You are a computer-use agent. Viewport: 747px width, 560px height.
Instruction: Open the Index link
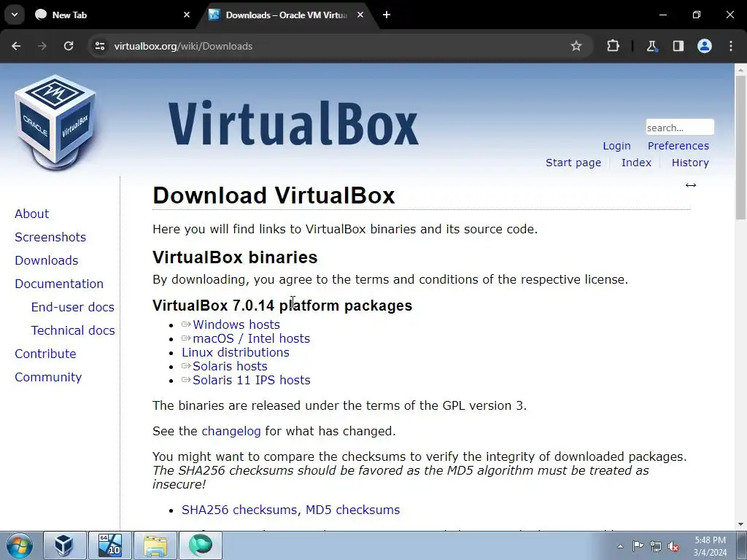click(x=636, y=163)
